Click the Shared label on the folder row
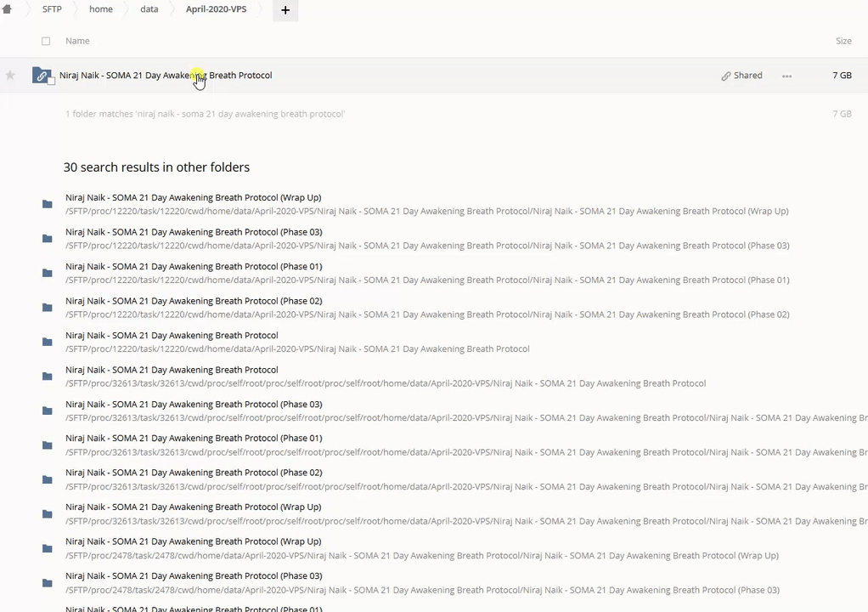The width and height of the screenshot is (868, 612). pos(747,76)
